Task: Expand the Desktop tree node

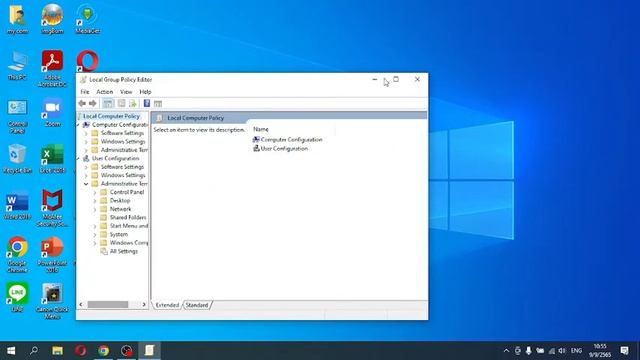Action: tap(95, 200)
